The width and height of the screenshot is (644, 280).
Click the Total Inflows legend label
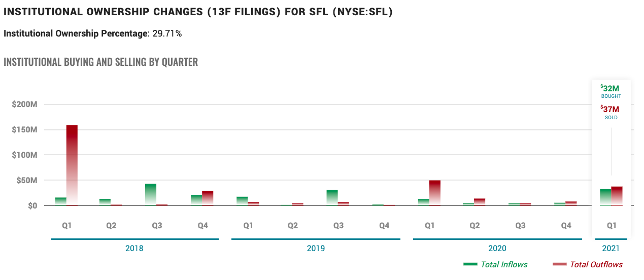point(504,264)
